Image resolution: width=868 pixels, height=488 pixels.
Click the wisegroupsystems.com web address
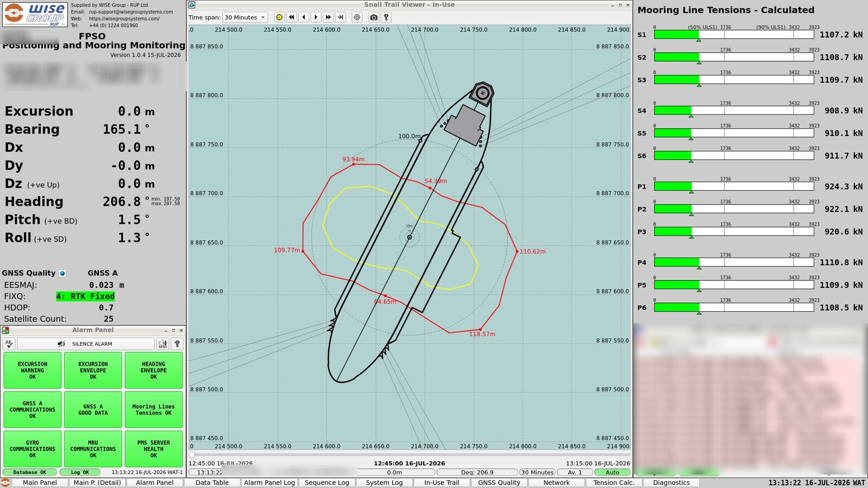pyautogui.click(x=124, y=18)
